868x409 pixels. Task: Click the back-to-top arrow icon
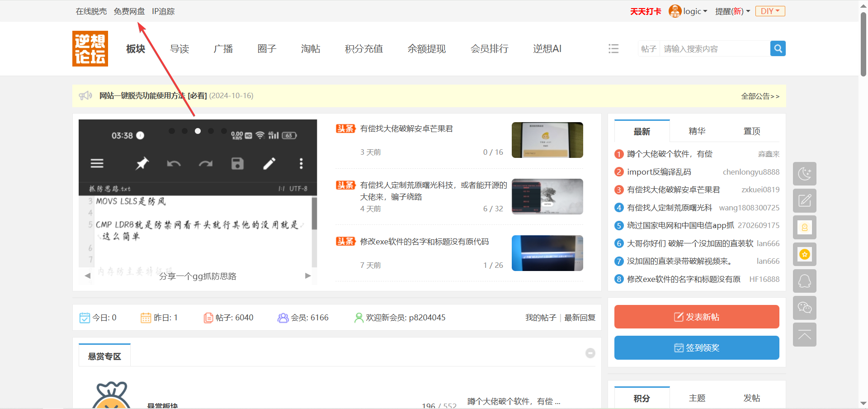click(804, 335)
